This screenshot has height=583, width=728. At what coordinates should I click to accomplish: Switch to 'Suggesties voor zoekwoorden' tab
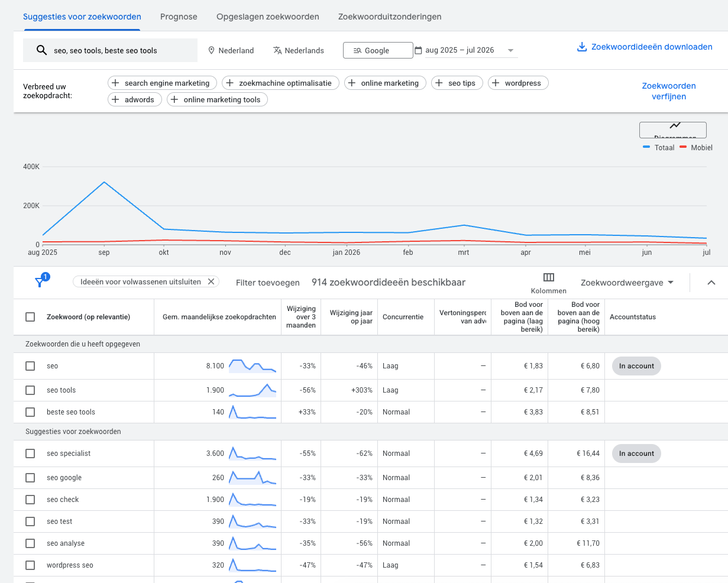click(x=82, y=17)
